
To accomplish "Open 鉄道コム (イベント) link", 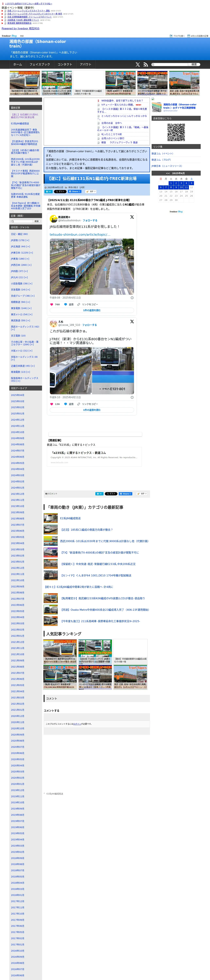I will (x=162, y=153).
